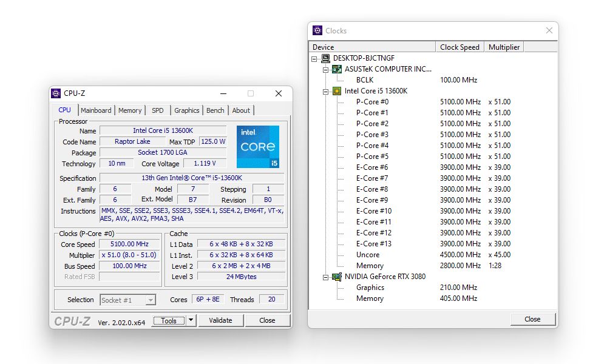This screenshot has width=607, height=364.
Task: Select the Uncore row
Action: click(433, 255)
